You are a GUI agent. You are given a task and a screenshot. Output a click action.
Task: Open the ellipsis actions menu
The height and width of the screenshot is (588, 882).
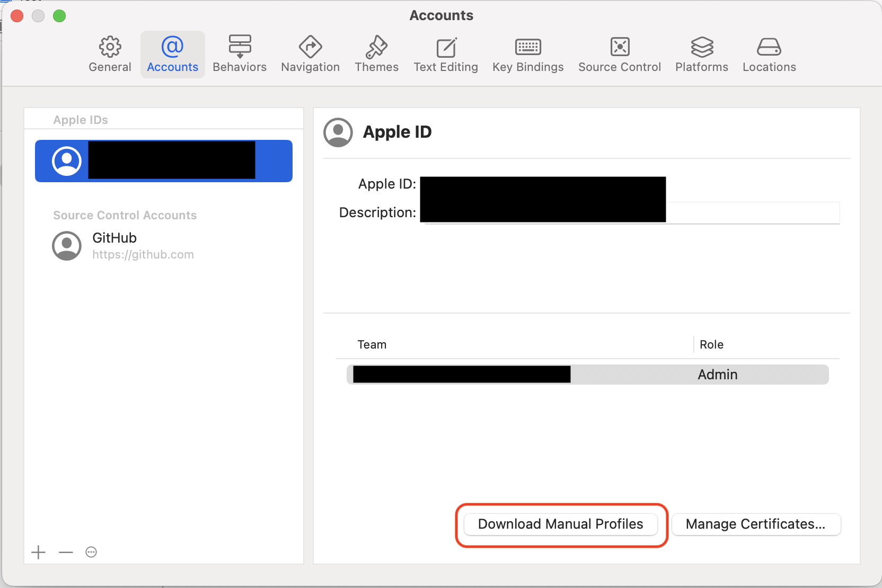click(x=91, y=553)
